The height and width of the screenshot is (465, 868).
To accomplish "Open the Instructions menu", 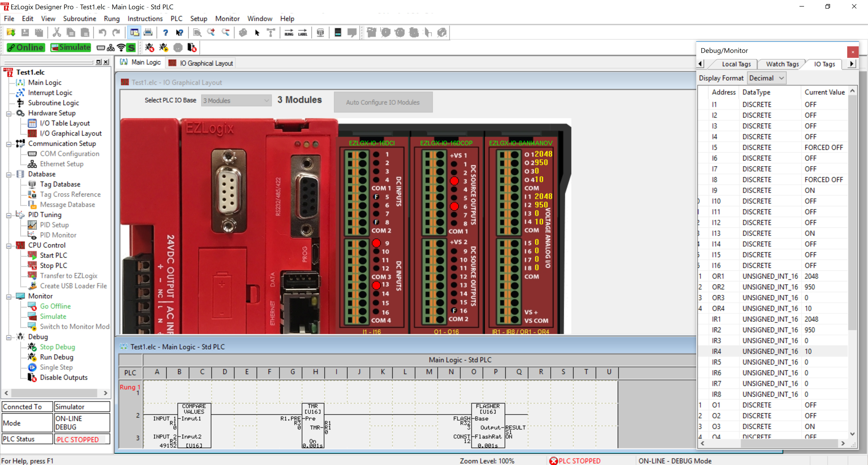I will pos(145,19).
